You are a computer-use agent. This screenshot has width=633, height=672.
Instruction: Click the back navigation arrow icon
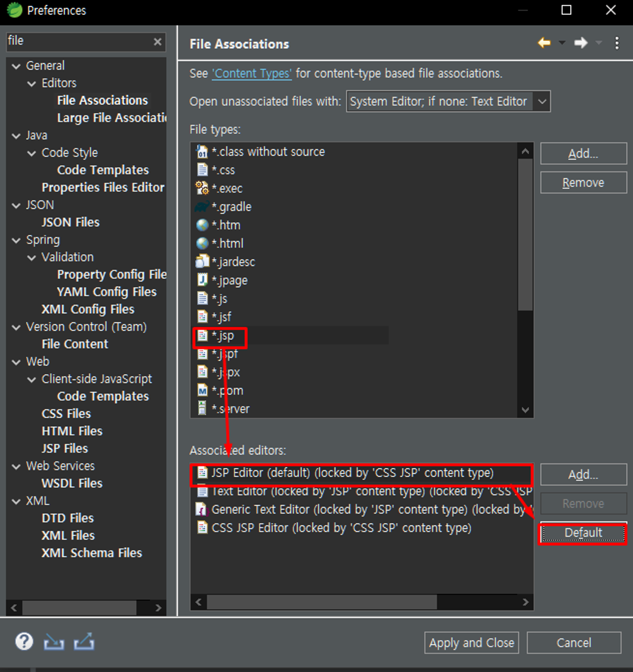(544, 43)
